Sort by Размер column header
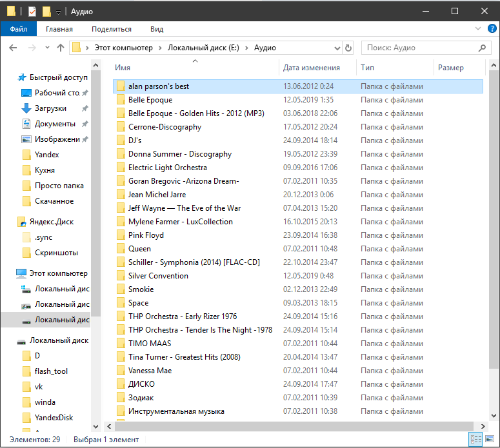 point(451,68)
